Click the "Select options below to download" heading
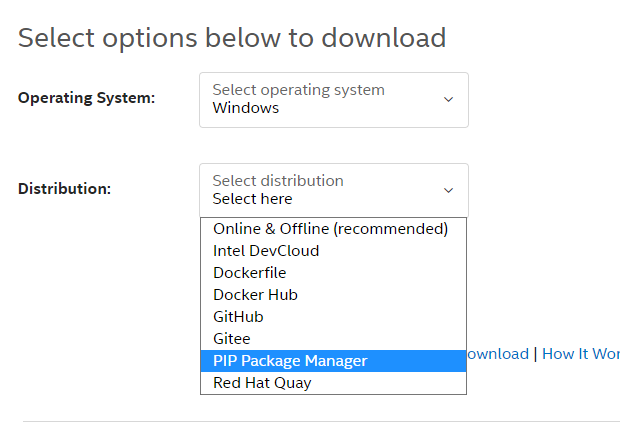620x442 pixels. pyautogui.click(x=232, y=38)
